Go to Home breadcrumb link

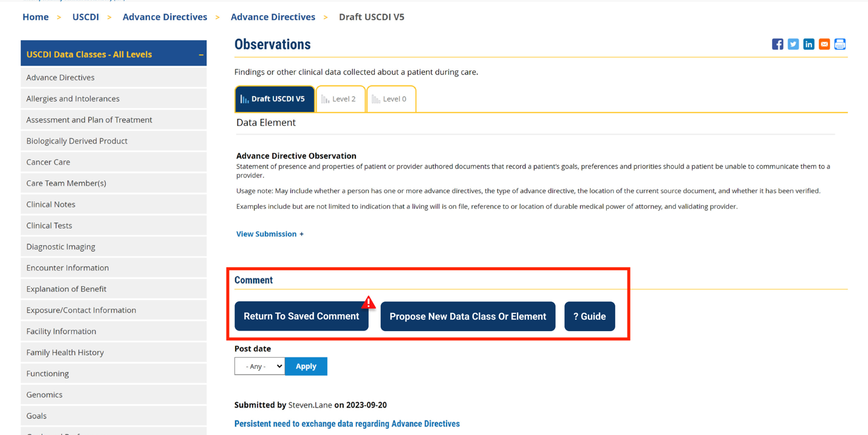[x=35, y=17]
